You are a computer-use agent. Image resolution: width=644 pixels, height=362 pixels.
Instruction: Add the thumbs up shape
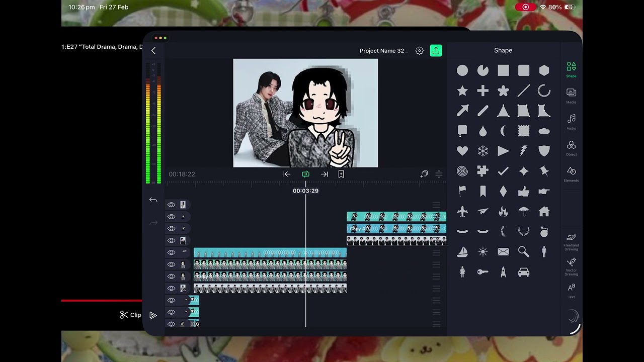point(524,191)
